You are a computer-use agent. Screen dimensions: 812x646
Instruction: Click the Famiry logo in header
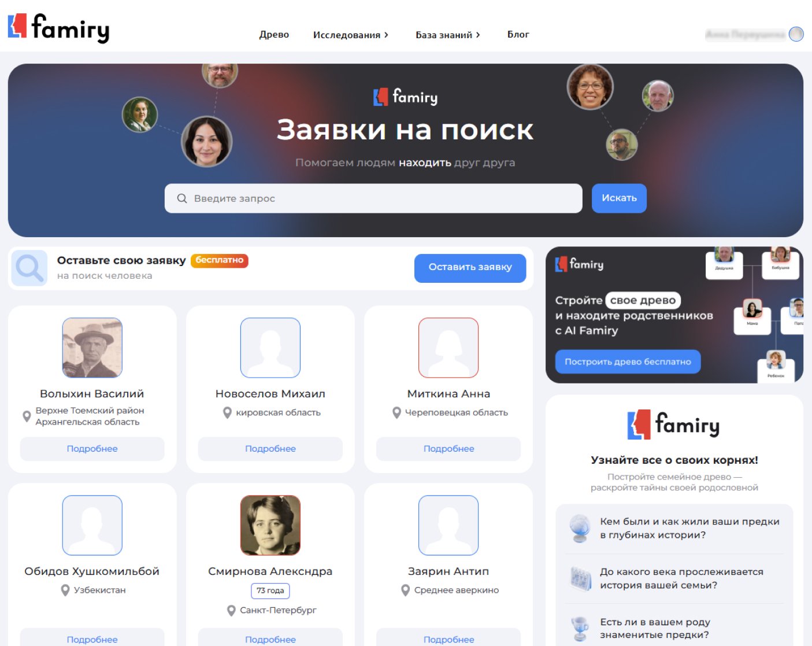coord(58,28)
